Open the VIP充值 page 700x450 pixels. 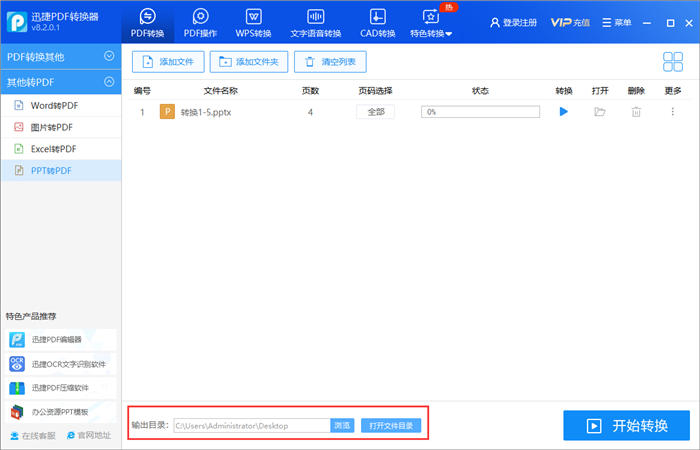coord(570,23)
